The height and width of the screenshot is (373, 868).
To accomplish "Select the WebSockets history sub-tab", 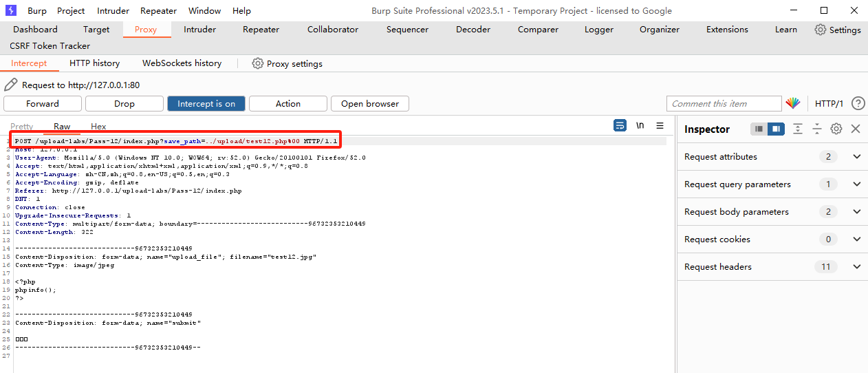I will click(x=182, y=63).
